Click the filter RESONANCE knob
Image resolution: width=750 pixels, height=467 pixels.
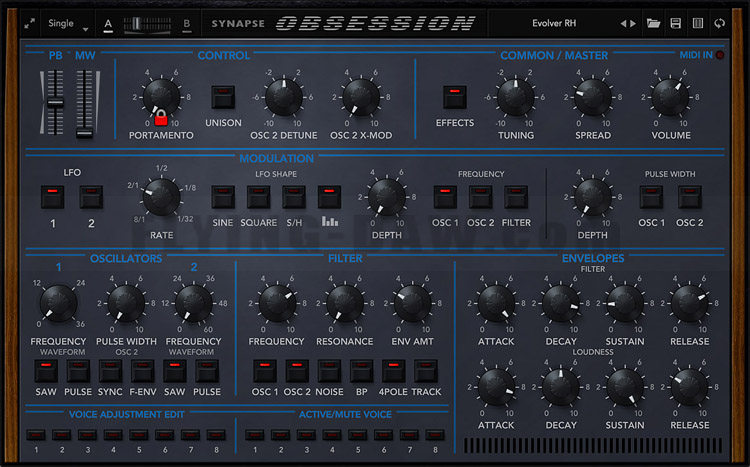click(x=344, y=303)
